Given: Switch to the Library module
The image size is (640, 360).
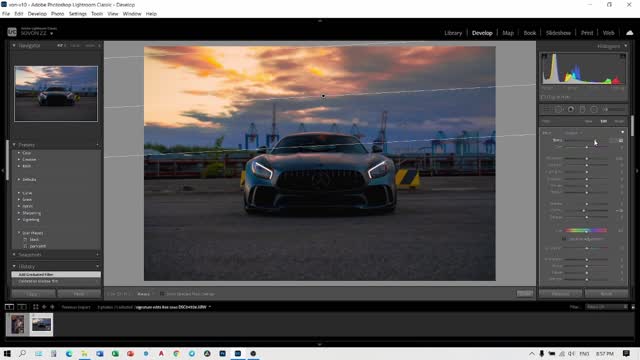Looking at the screenshot, I should tap(453, 33).
